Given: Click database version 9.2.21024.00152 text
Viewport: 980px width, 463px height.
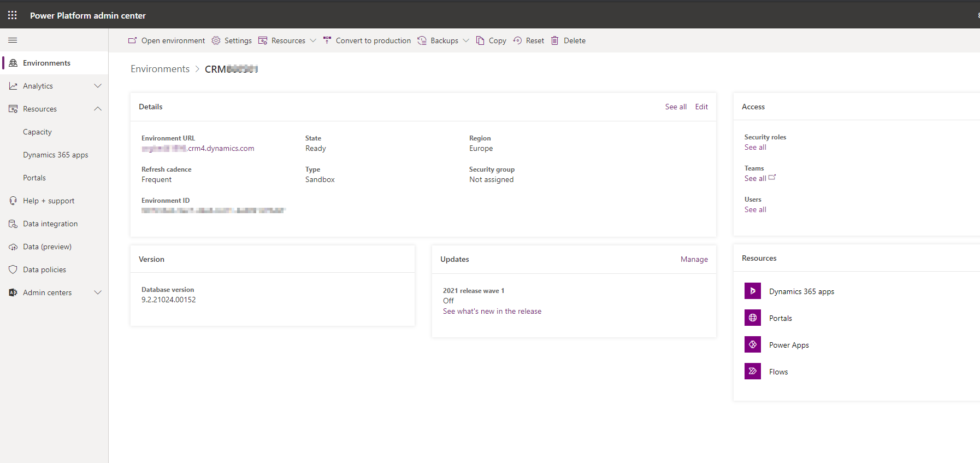Looking at the screenshot, I should (x=168, y=300).
